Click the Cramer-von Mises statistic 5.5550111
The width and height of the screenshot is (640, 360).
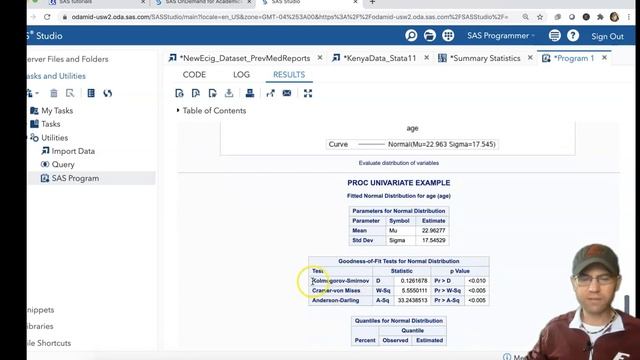414,291
